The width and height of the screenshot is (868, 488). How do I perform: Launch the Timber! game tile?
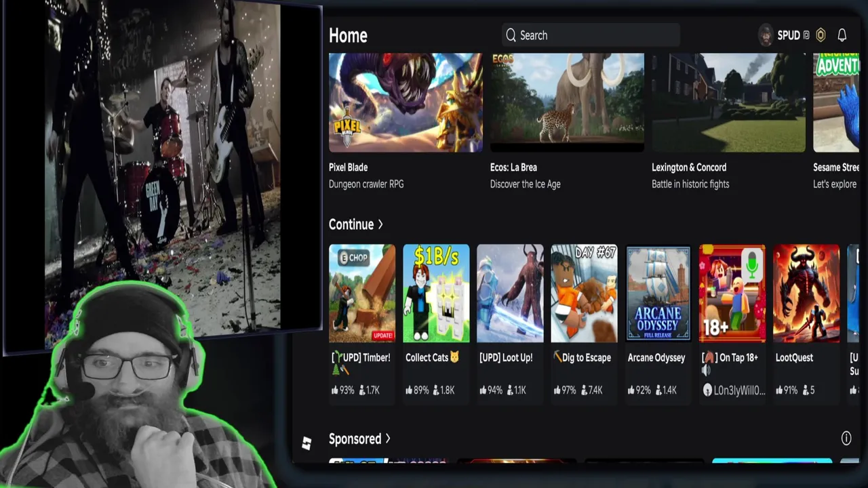click(362, 293)
